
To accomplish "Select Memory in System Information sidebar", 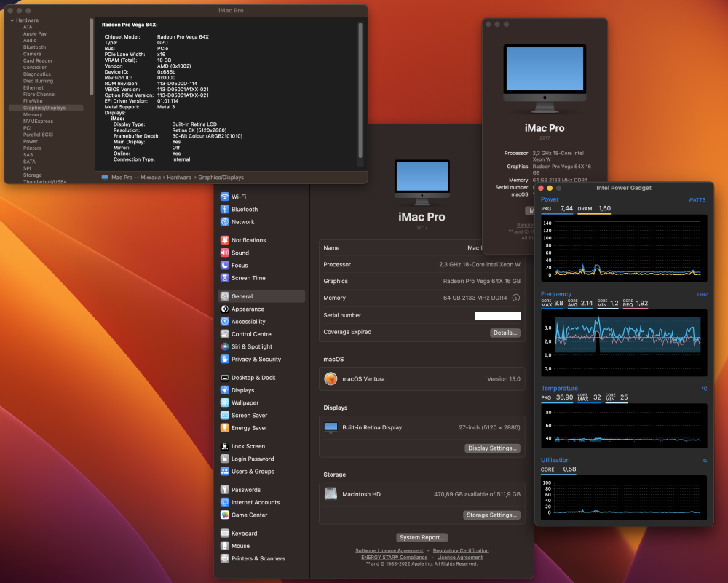I will [x=33, y=115].
